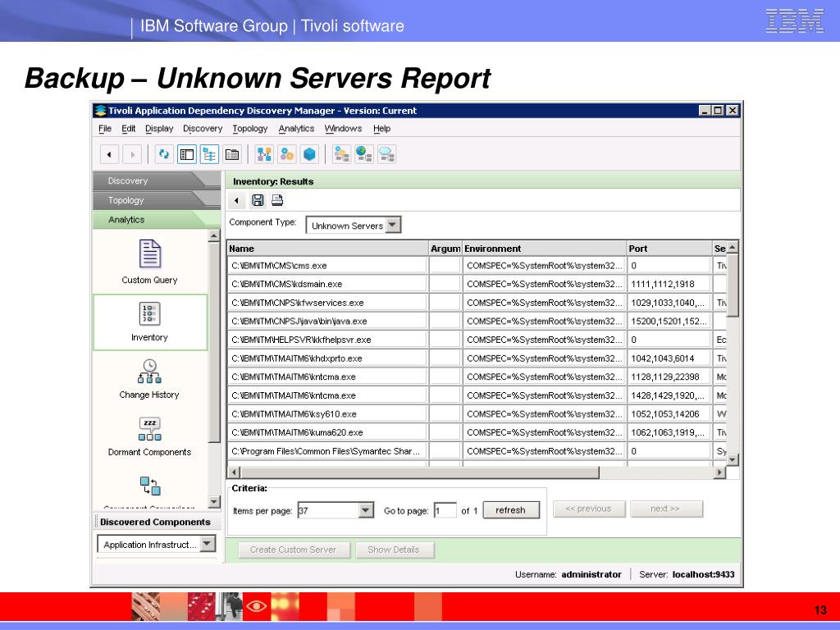Click the back arrow in Inventory Results
The image size is (840, 630).
(x=236, y=201)
